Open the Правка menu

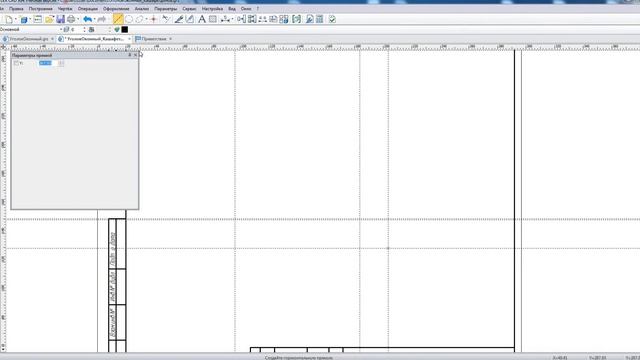click(16, 9)
